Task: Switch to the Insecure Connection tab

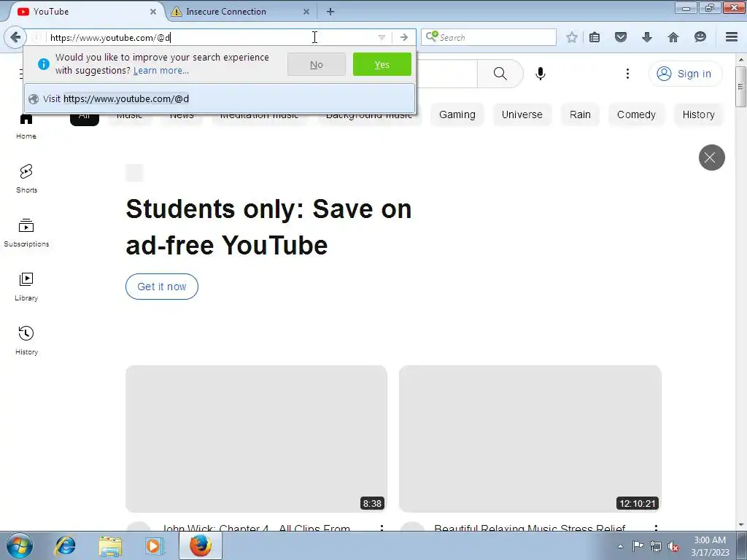Action: [x=241, y=12]
